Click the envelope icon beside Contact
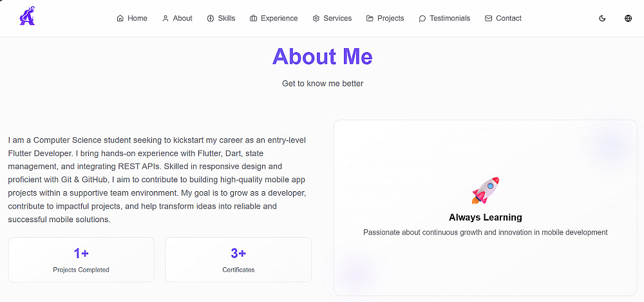This screenshot has width=644, height=302. (x=488, y=19)
